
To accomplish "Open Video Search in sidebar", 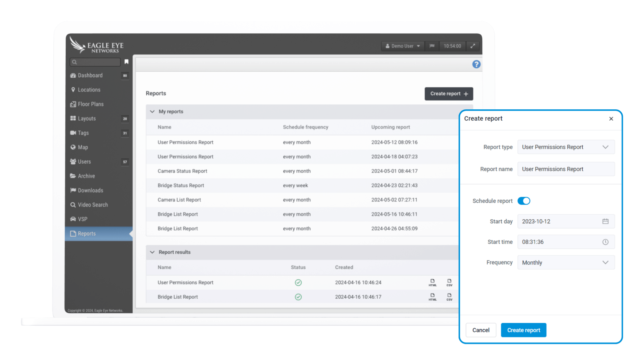I will pos(93,205).
